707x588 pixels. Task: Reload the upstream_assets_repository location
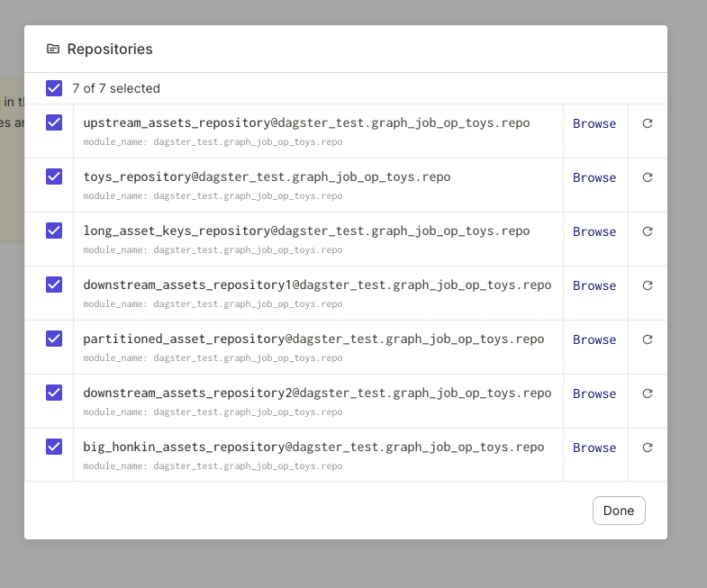pos(647,123)
